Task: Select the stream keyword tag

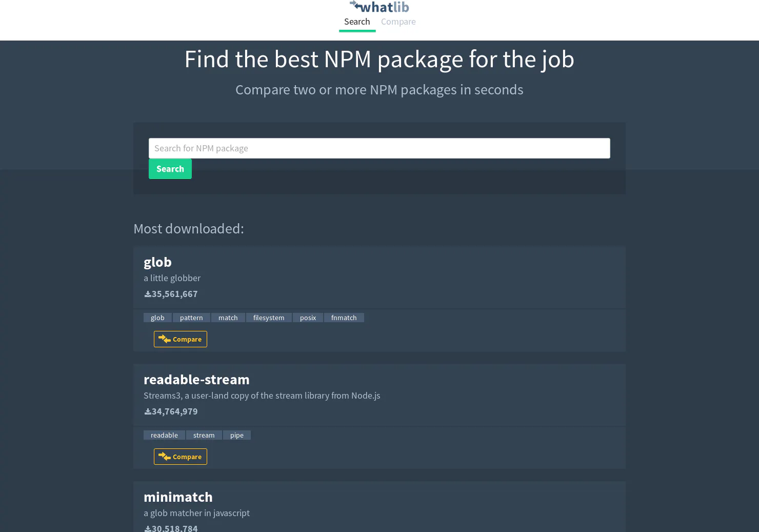Action: coord(204,435)
